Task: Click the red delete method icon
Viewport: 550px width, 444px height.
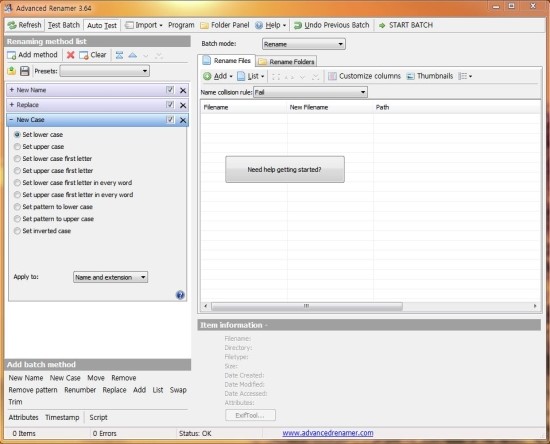Action: (x=71, y=55)
